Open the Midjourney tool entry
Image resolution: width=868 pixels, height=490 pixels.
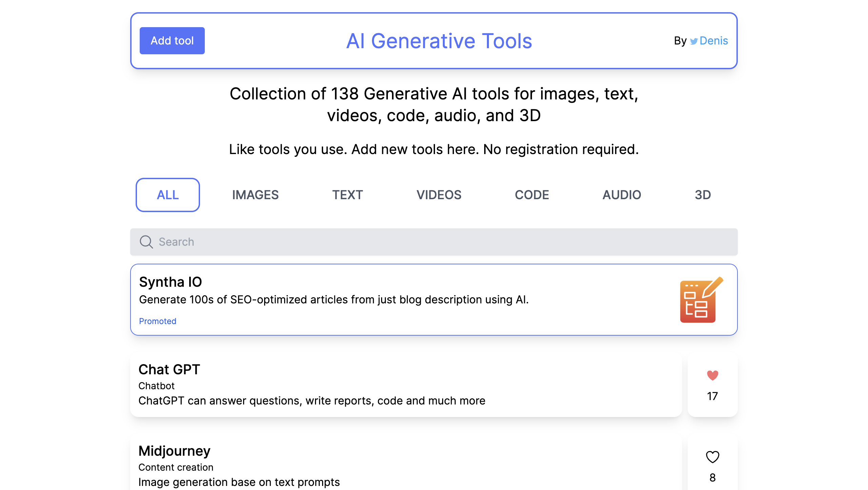[x=174, y=451]
